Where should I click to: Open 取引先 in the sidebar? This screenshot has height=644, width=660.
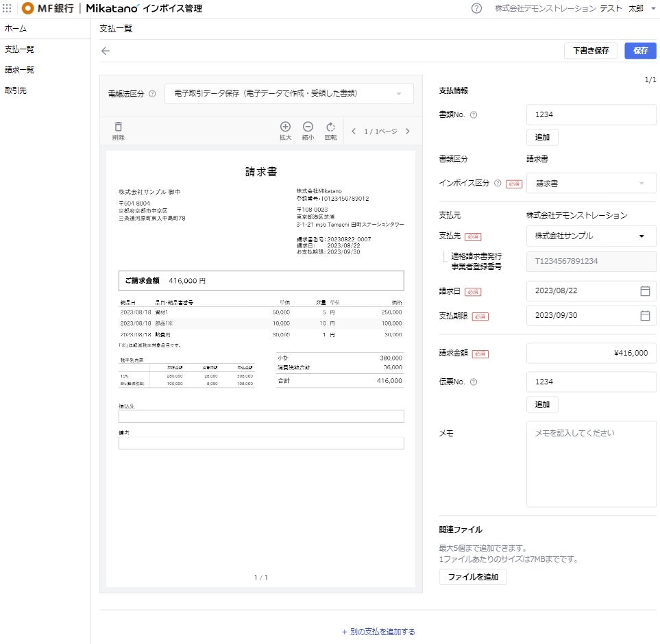coord(16,90)
